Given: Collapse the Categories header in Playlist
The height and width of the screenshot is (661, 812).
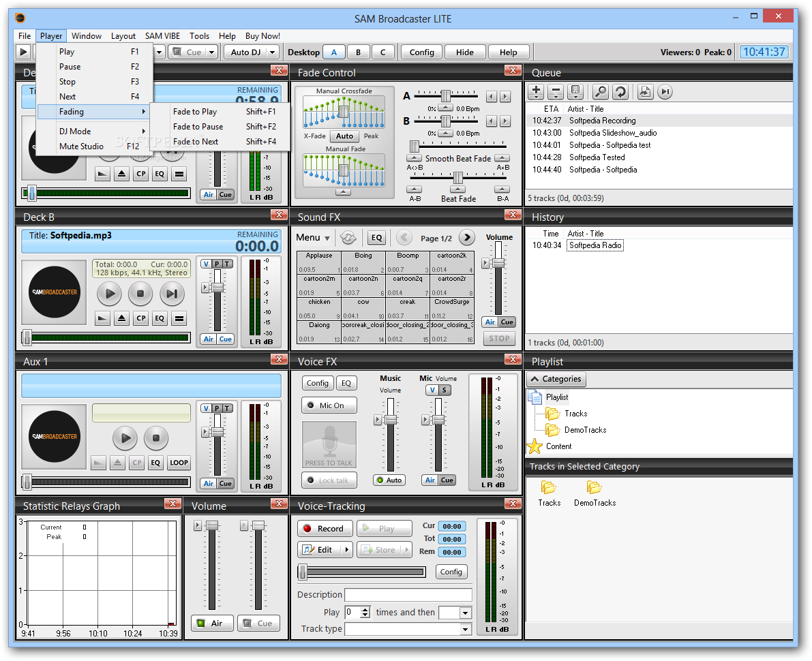Looking at the screenshot, I should [x=556, y=380].
